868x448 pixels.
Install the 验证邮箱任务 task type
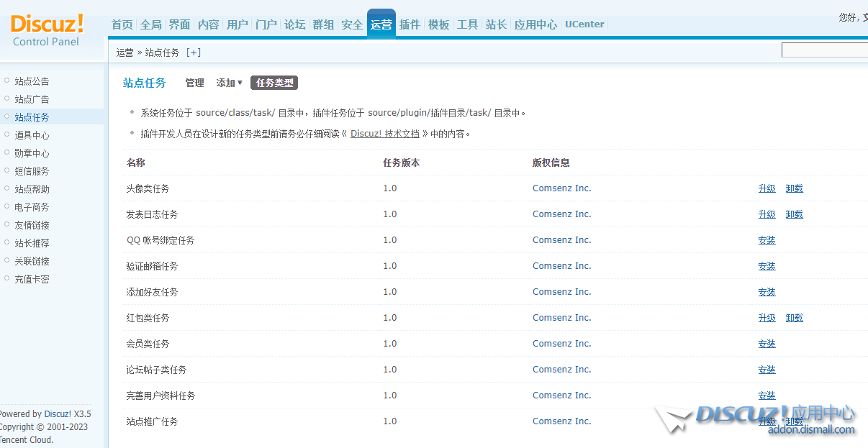tap(767, 266)
